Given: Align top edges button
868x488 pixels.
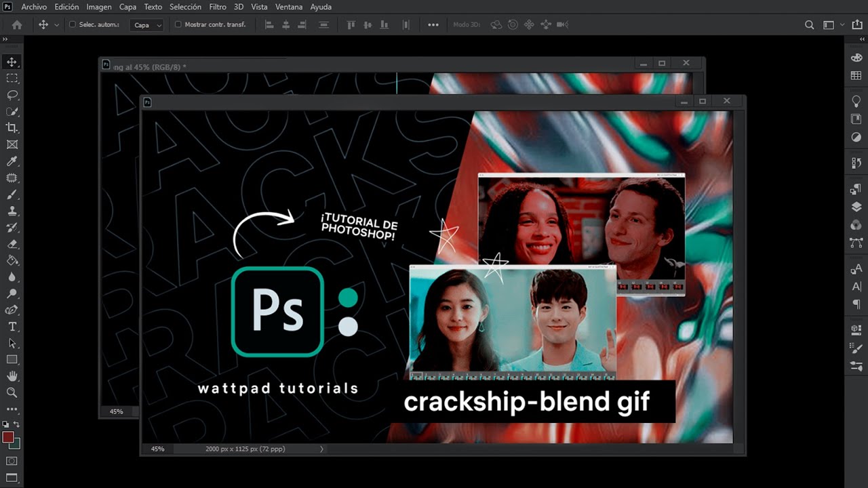Looking at the screenshot, I should coord(351,24).
